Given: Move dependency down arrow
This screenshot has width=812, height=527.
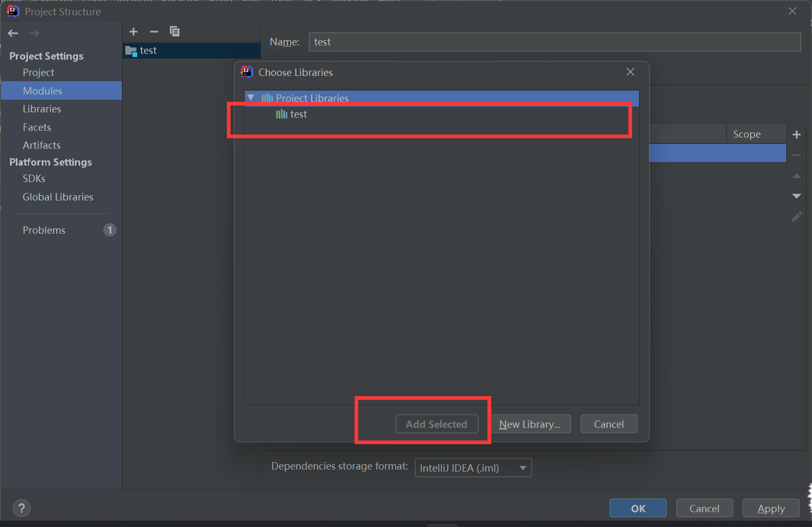Looking at the screenshot, I should tap(797, 196).
